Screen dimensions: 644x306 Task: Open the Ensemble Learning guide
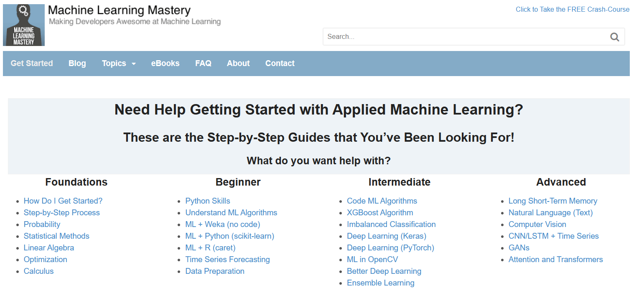381,283
